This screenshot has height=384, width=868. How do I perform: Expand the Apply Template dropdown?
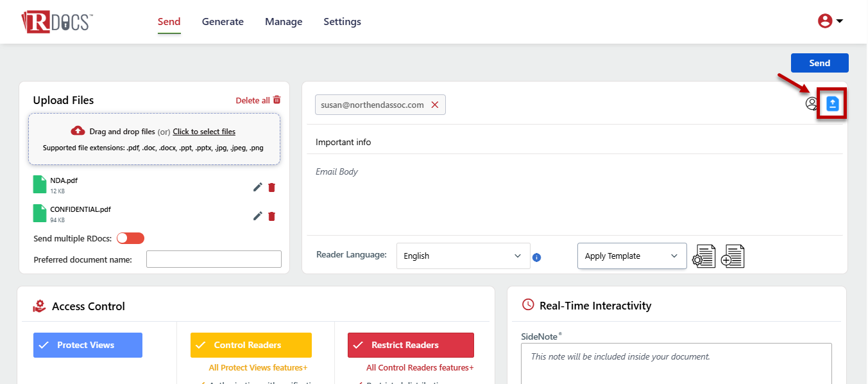pyautogui.click(x=631, y=256)
